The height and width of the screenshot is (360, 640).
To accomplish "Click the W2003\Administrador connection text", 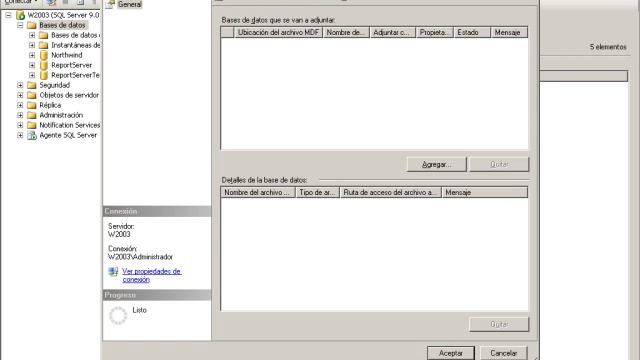I will [140, 257].
